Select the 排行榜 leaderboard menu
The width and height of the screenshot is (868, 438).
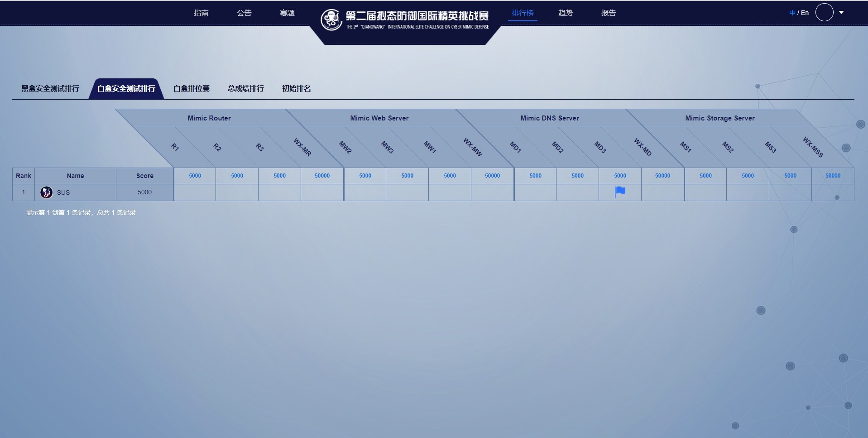[523, 13]
